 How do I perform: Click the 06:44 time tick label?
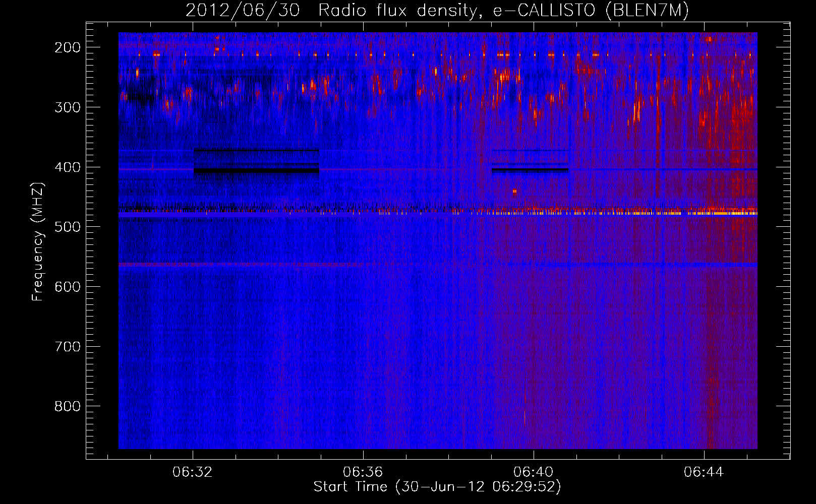(704, 472)
